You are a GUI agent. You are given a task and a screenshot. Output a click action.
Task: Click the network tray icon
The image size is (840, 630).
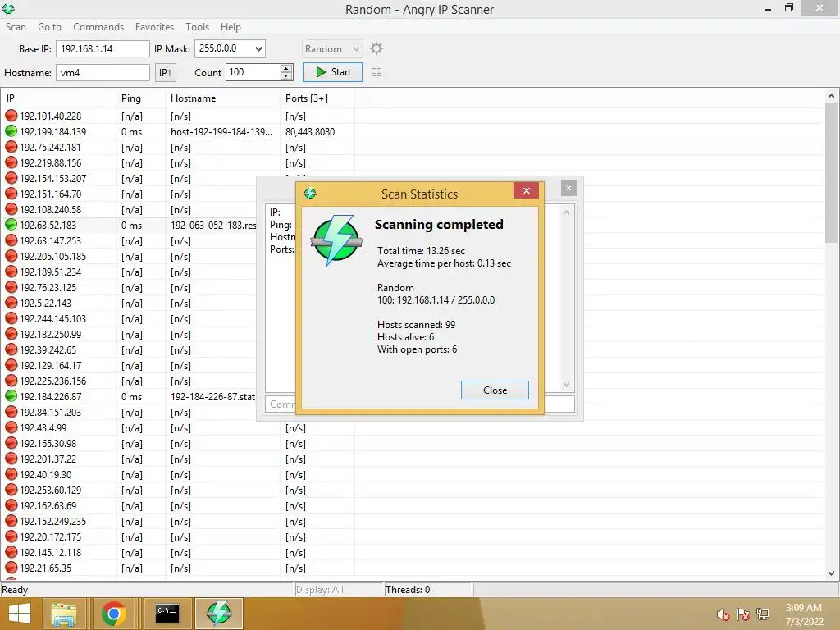[x=763, y=614]
